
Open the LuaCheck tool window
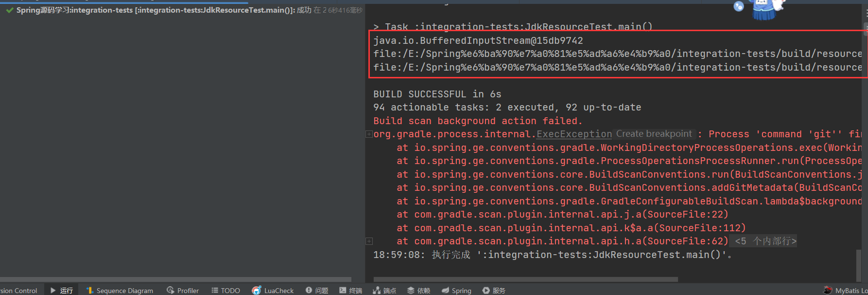point(273,290)
